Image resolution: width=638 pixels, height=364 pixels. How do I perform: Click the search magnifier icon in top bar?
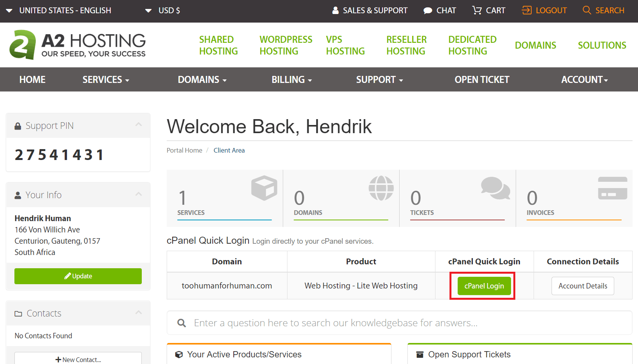coord(587,11)
